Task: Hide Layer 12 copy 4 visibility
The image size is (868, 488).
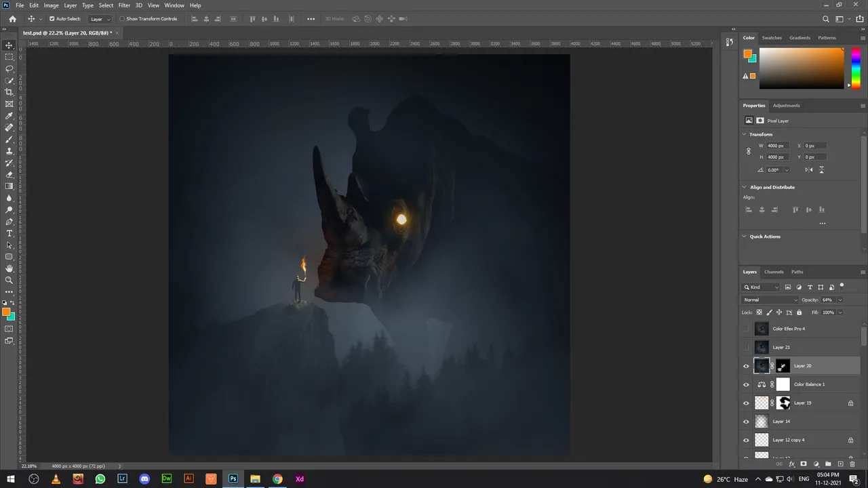Action: (747, 440)
